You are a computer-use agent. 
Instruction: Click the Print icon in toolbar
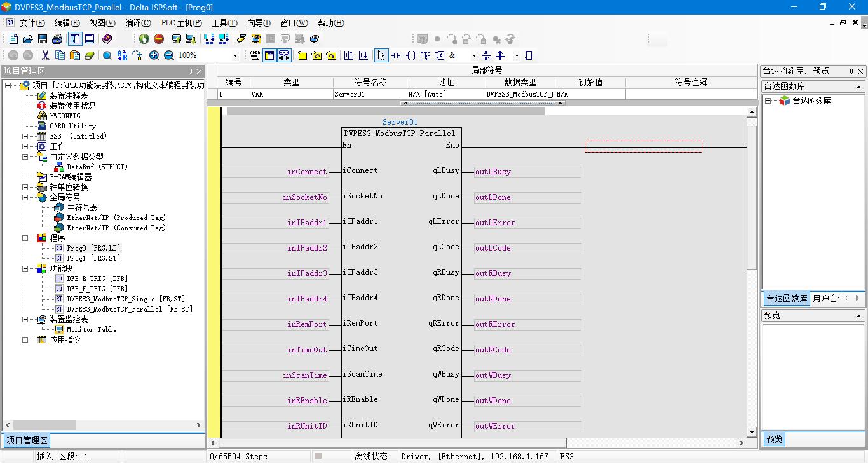tap(57, 39)
